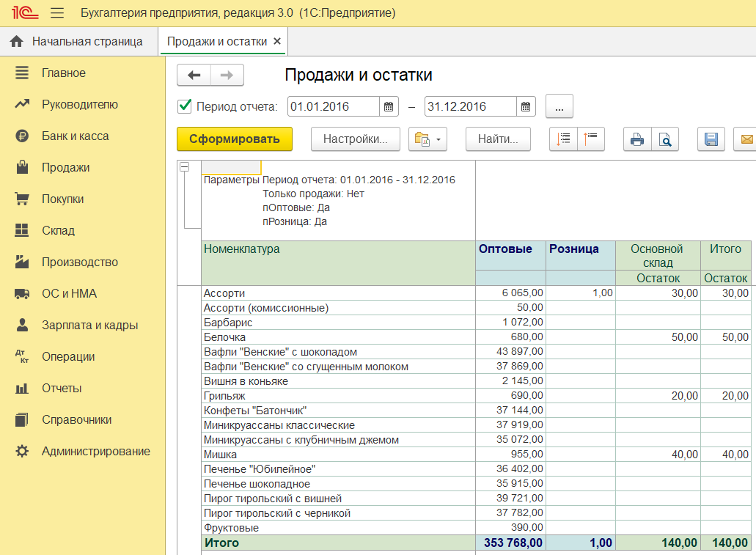Click the Найти... button
Viewport: 756px width, 555px height.
[x=498, y=139]
